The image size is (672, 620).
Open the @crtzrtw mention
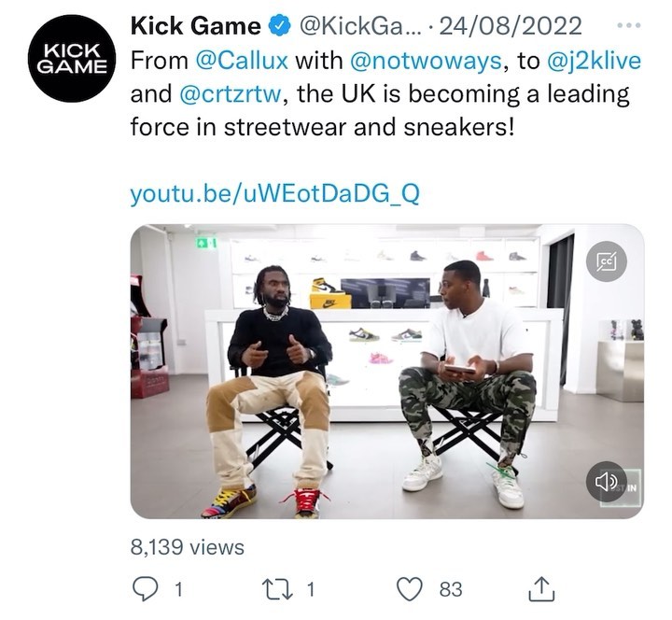click(230, 94)
